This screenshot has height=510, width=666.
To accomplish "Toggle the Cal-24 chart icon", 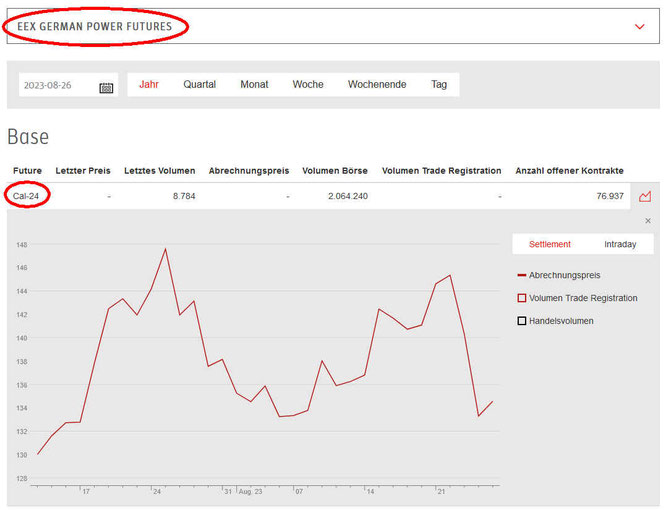I will point(645,196).
